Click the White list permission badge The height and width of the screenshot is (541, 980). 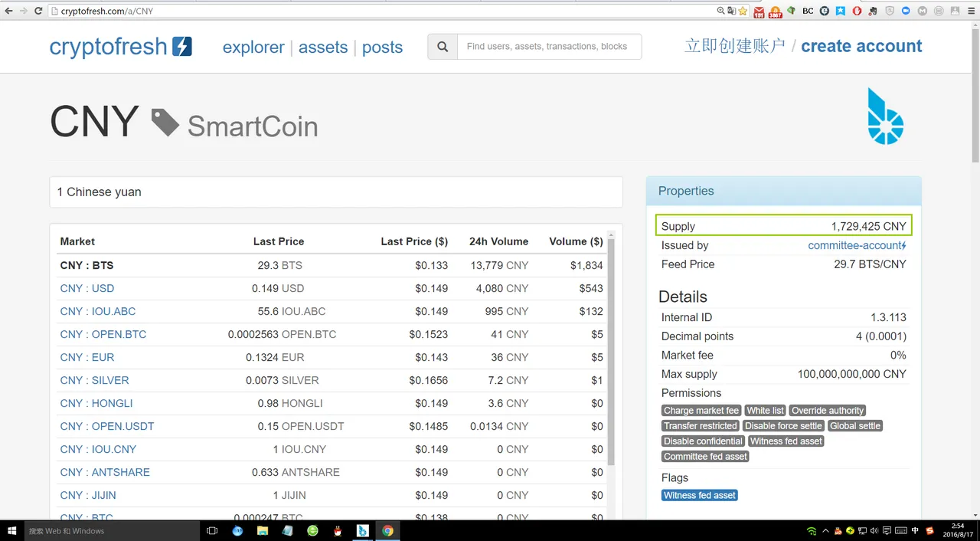coord(766,411)
